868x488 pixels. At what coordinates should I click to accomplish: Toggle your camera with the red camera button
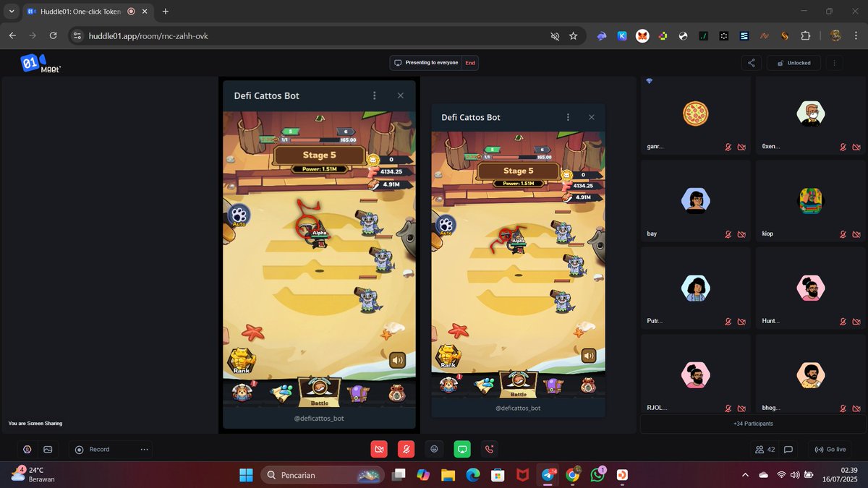[x=378, y=449]
